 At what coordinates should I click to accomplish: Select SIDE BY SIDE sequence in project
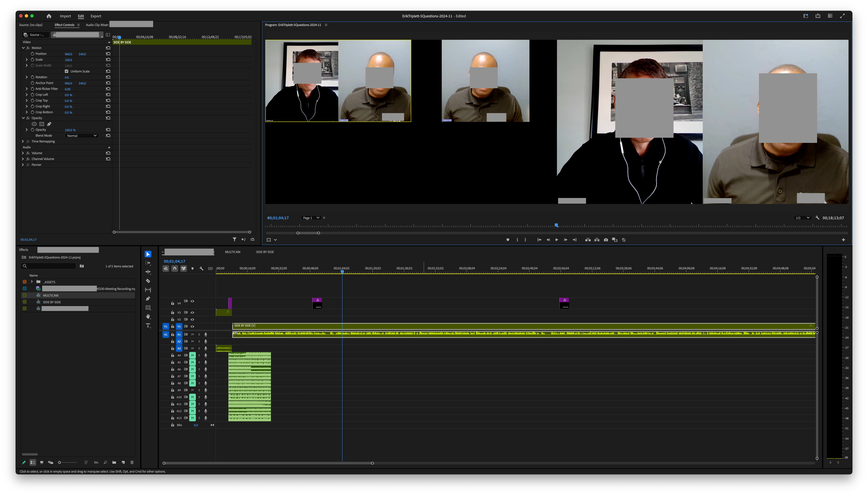[52, 302]
